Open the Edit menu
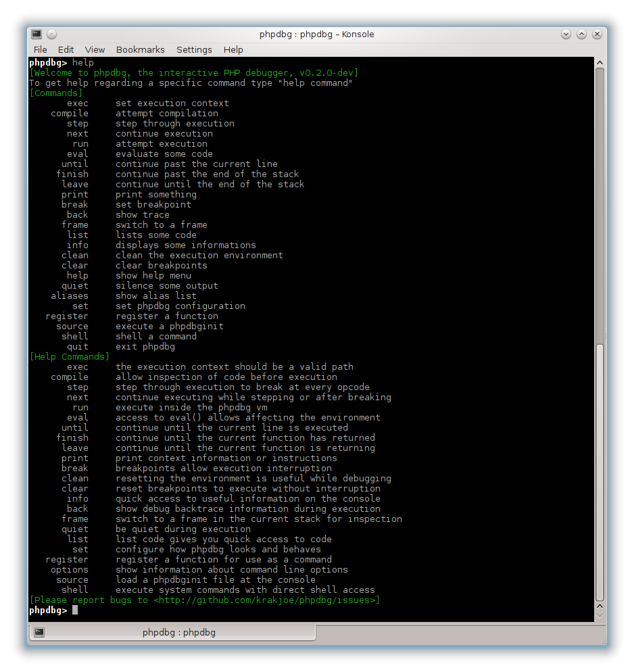The image size is (634, 672). click(66, 49)
